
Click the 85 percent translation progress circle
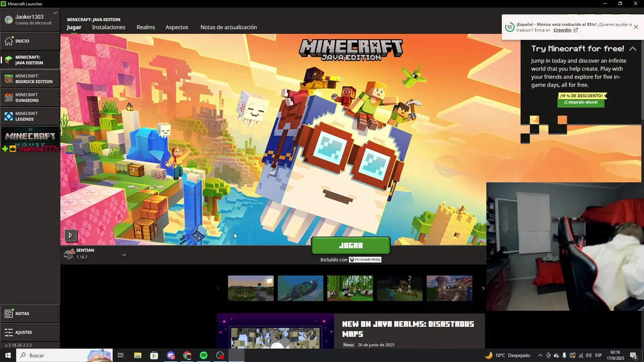[510, 27]
